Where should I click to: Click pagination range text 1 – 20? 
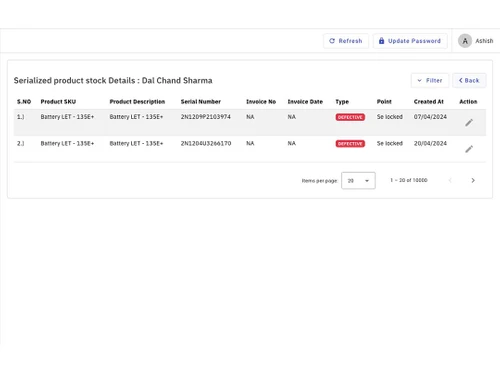pyautogui.click(x=409, y=180)
